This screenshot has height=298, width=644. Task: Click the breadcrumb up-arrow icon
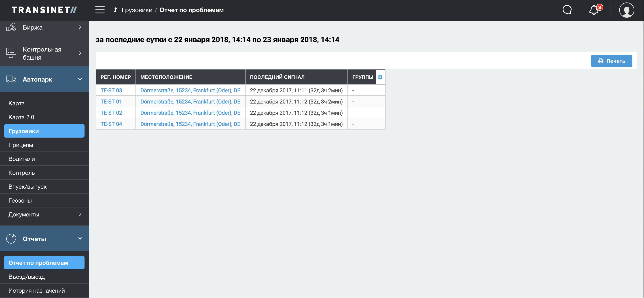(115, 10)
